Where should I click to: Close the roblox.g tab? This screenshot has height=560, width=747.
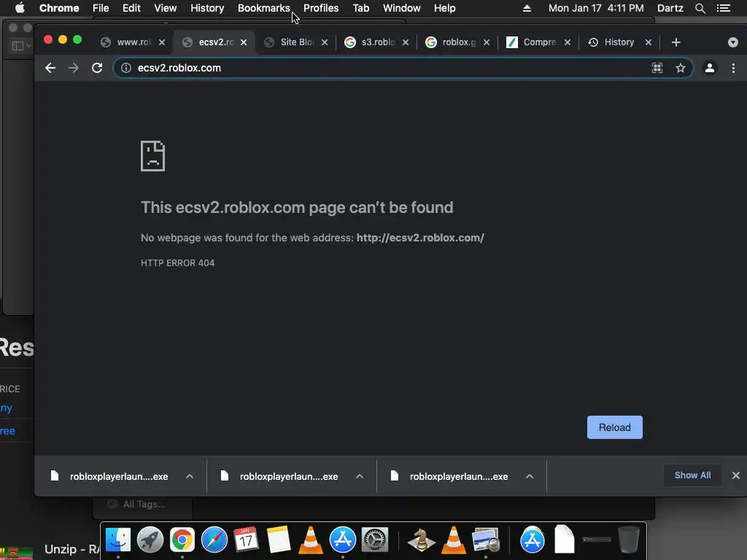pyautogui.click(x=487, y=42)
